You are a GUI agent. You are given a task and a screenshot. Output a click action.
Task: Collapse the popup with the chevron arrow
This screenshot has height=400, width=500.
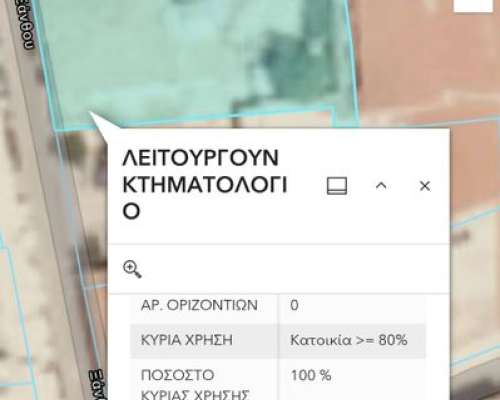[381, 186]
